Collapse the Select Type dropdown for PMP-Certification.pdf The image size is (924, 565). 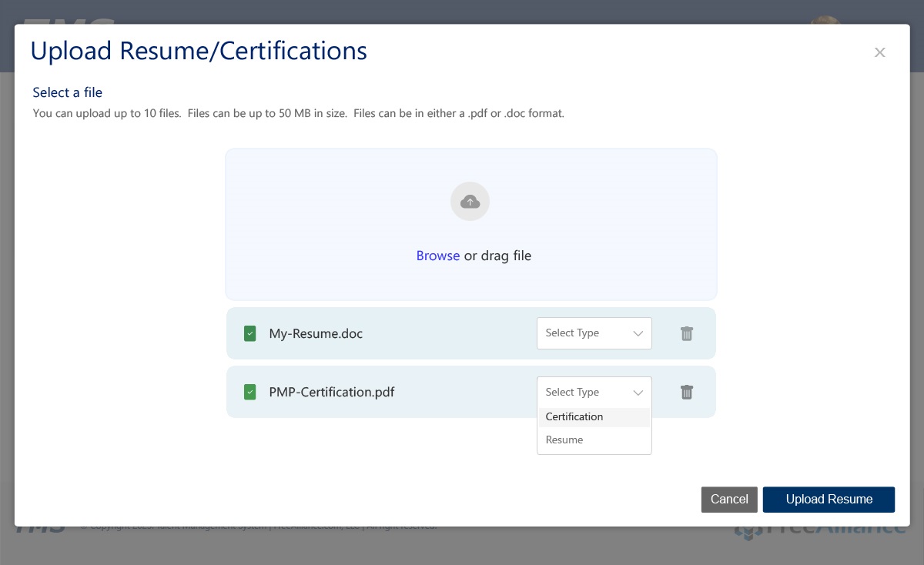(593, 392)
